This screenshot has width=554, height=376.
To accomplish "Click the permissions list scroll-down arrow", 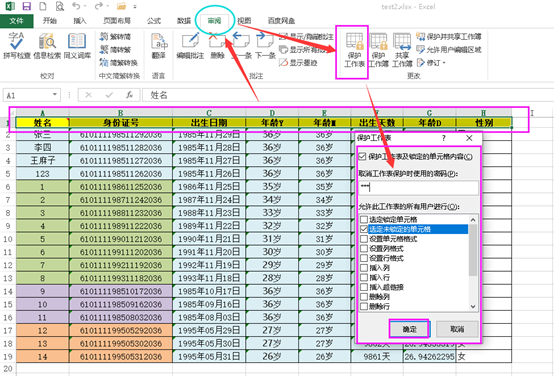I will (473, 306).
